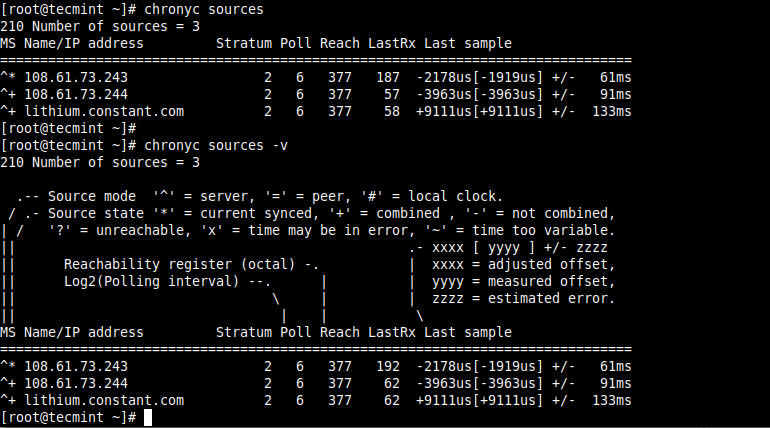This screenshot has height=428, width=770.
Task: Click +9111us in the row with LastRx 58
Action: pyautogui.click(x=444, y=111)
